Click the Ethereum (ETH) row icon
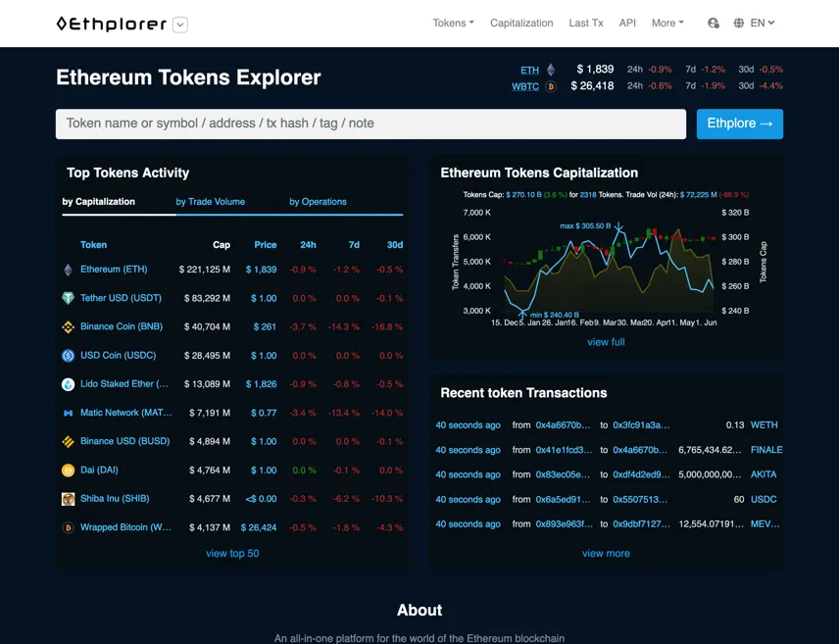The width and height of the screenshot is (839, 644). click(x=68, y=270)
